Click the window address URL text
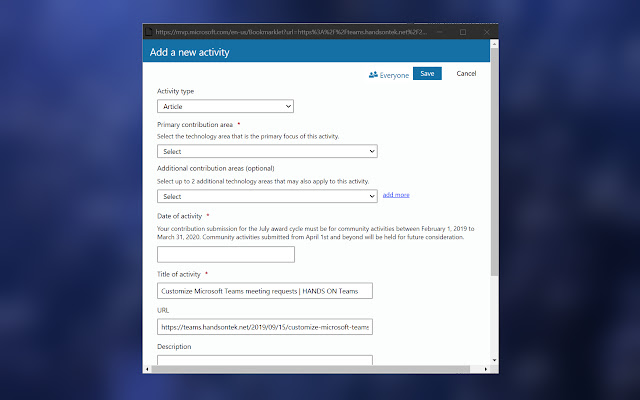The height and width of the screenshot is (400, 640). [x=291, y=32]
